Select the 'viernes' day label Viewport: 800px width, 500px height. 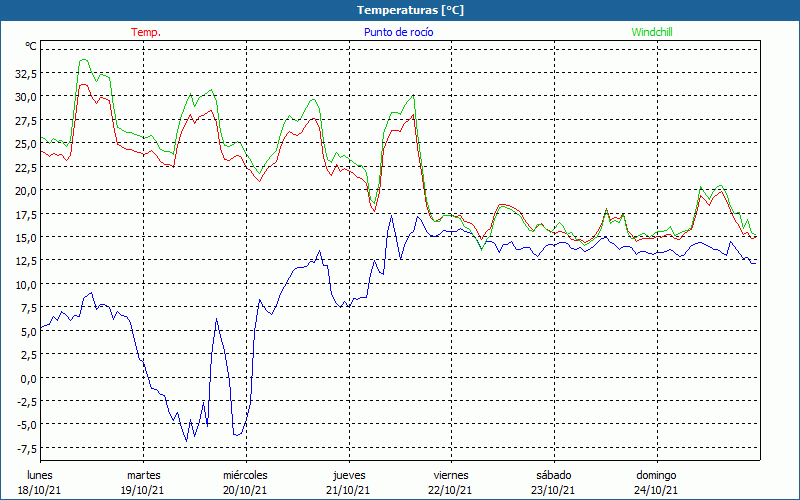coord(451,475)
